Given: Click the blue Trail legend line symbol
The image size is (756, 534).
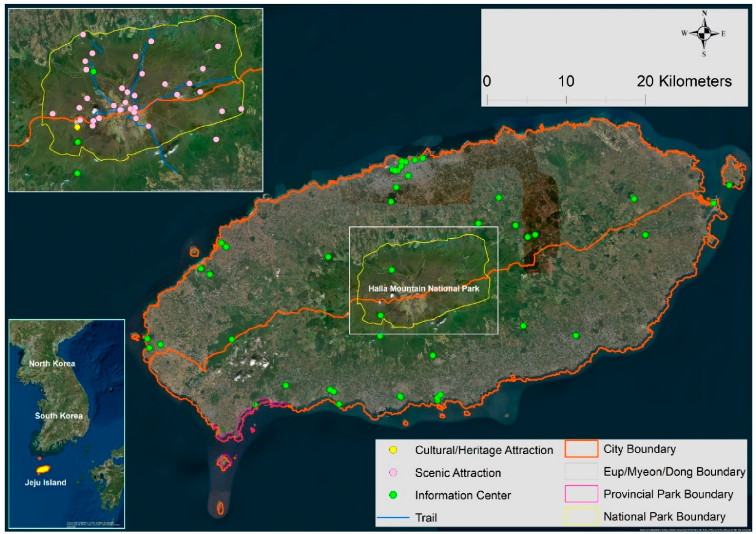Looking at the screenshot, I should tap(393, 518).
